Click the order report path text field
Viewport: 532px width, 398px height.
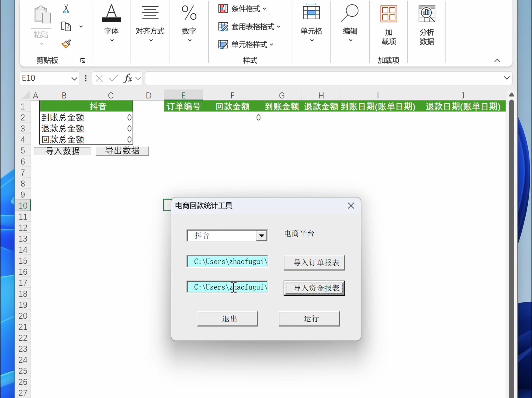pyautogui.click(x=227, y=261)
